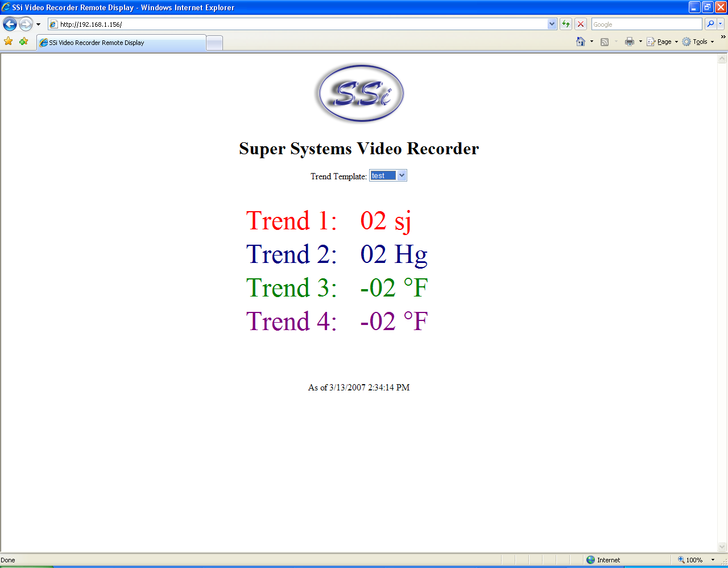The height and width of the screenshot is (568, 728).
Task: Click the scrollbar down arrow
Action: 722,547
